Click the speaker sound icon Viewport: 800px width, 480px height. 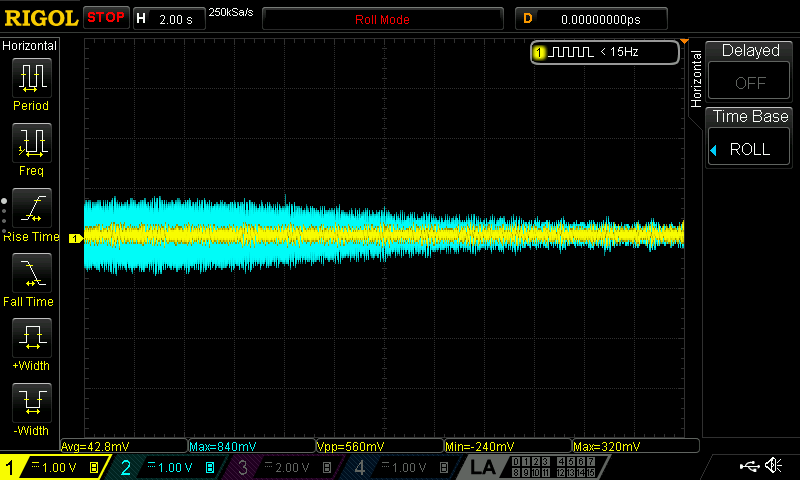point(772,466)
